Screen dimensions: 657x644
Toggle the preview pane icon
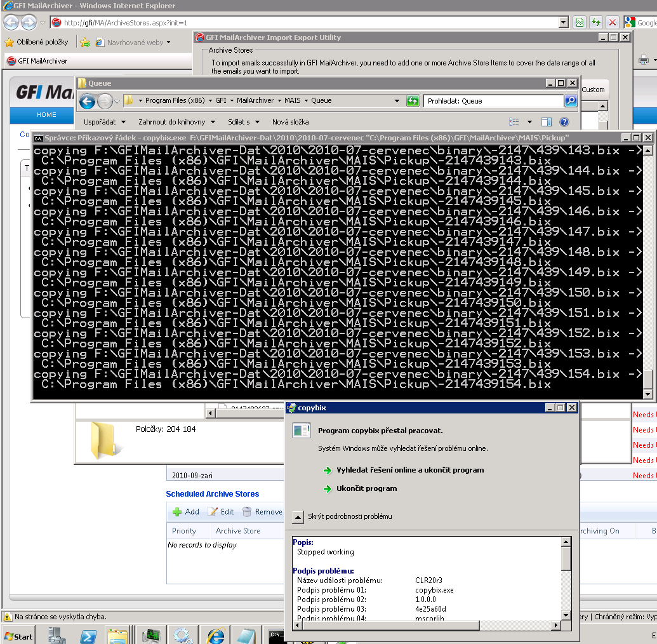(x=547, y=122)
